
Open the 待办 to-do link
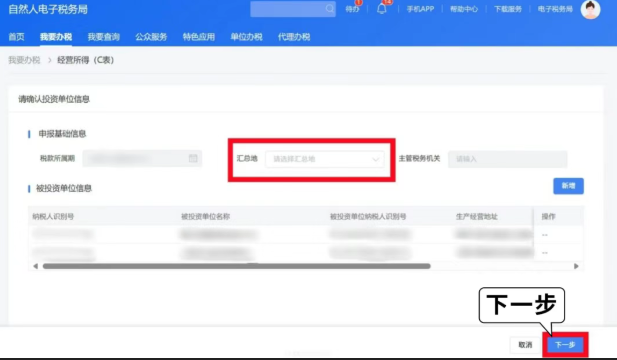(352, 9)
